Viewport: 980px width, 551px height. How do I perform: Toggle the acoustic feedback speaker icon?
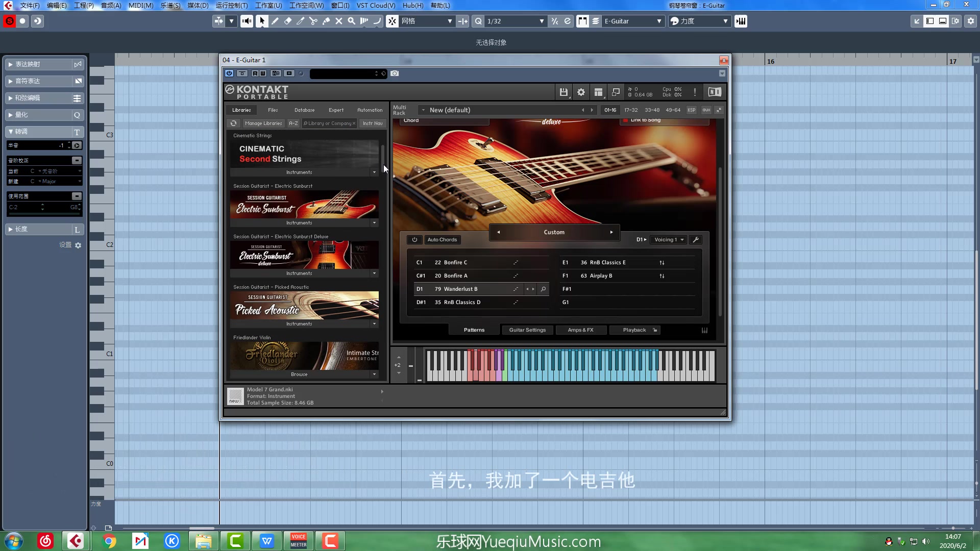tap(247, 21)
